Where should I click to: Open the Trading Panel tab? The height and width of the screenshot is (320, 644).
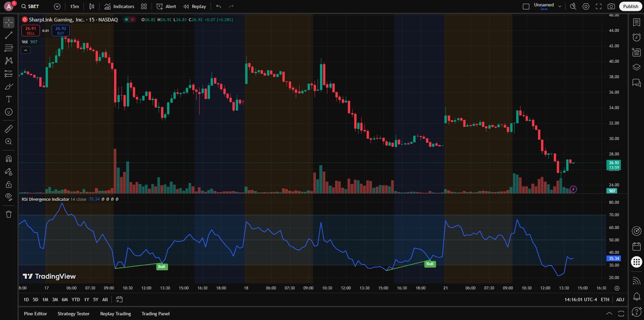pyautogui.click(x=156, y=314)
